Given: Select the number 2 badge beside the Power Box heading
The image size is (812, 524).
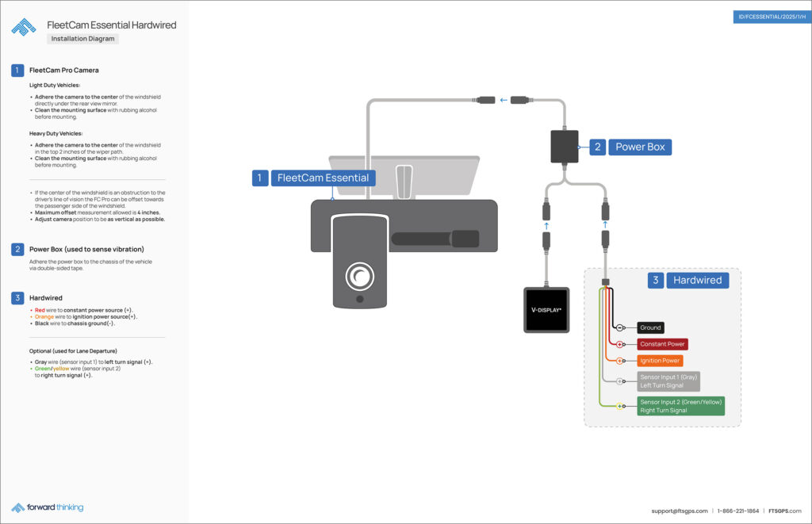Looking at the screenshot, I should click(17, 249).
